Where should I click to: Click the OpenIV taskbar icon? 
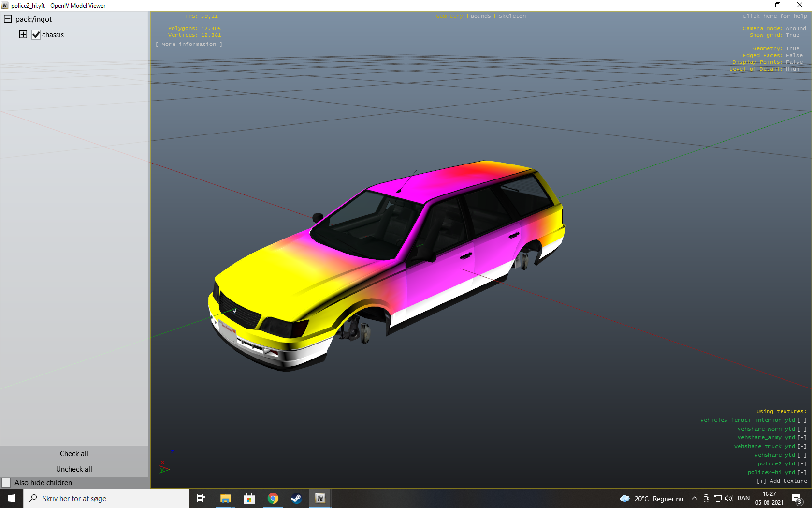click(320, 498)
